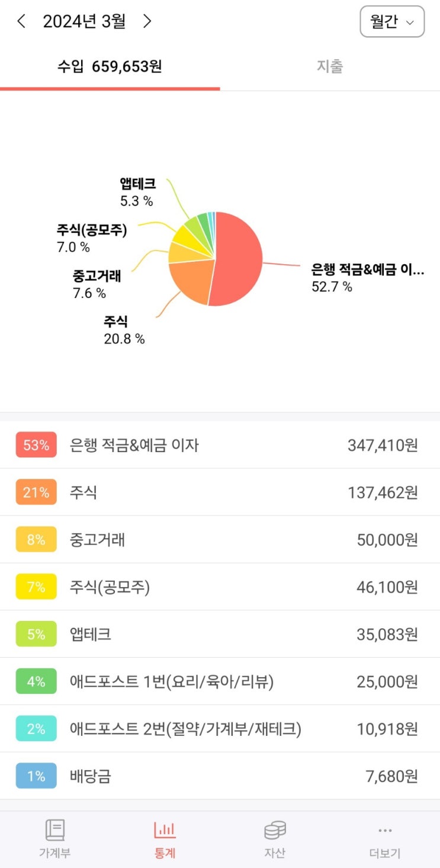
Task: Tap the 더보기 three-dots icon
Action: pos(385,831)
